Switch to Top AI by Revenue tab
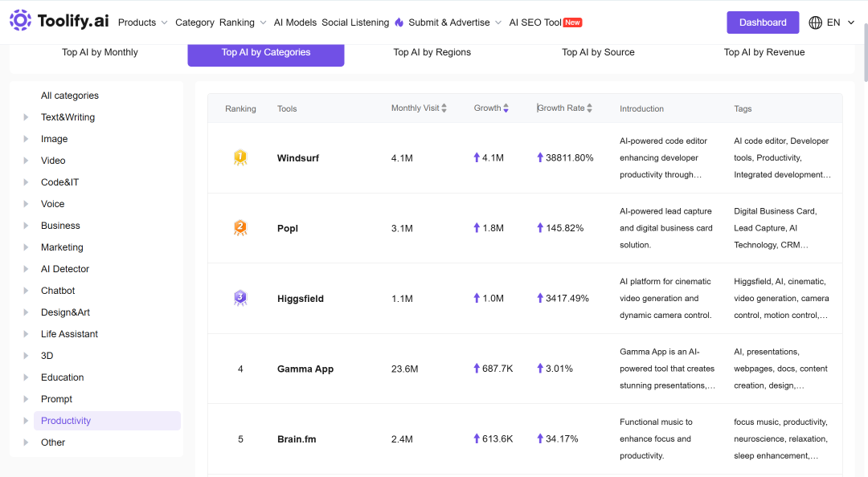Image resolution: width=868 pixels, height=477 pixels. pos(764,52)
